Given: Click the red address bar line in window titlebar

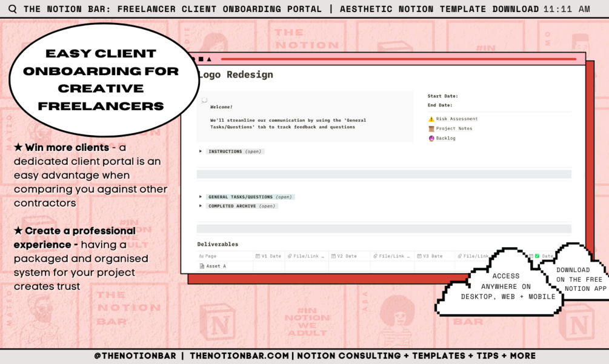Looking at the screenshot, I should 399,59.
